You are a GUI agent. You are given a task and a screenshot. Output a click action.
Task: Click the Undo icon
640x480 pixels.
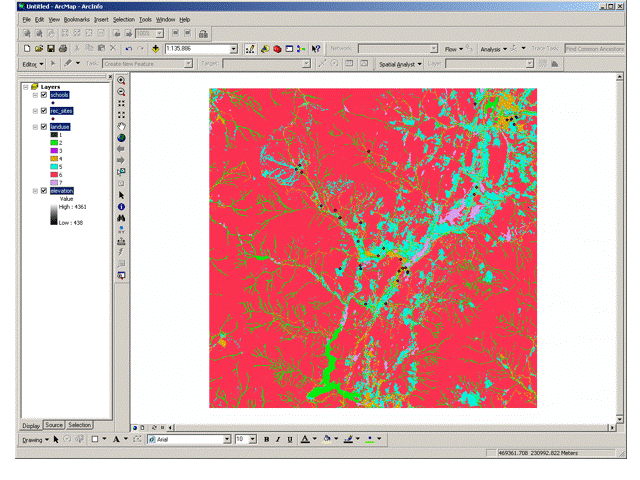129,49
